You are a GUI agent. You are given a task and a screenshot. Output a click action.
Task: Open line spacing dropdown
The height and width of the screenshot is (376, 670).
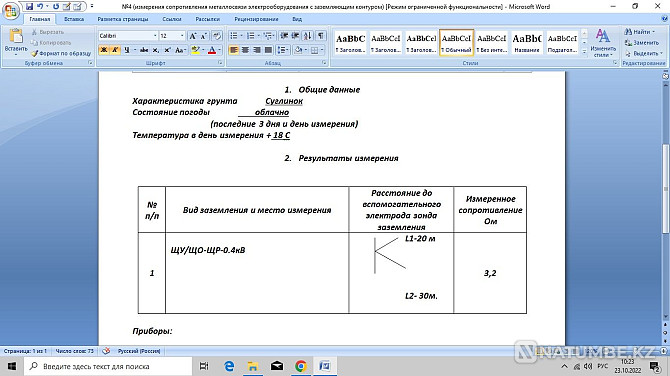(282, 50)
